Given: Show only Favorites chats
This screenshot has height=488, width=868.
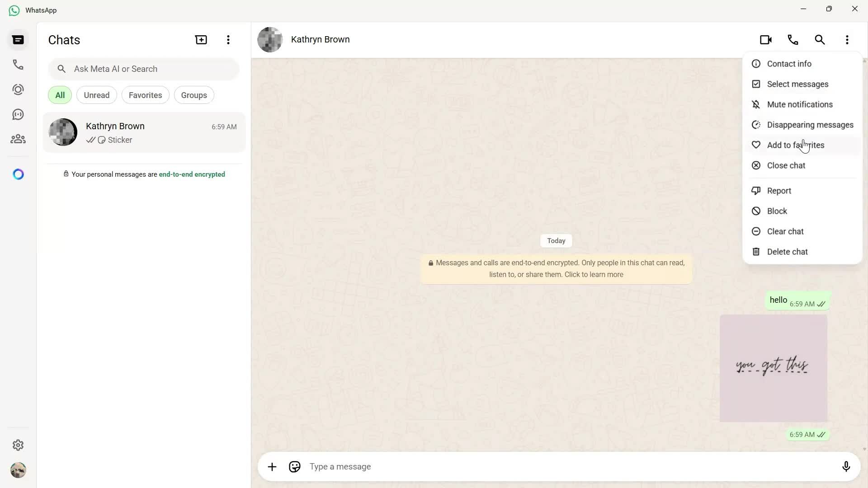Looking at the screenshot, I should [145, 95].
